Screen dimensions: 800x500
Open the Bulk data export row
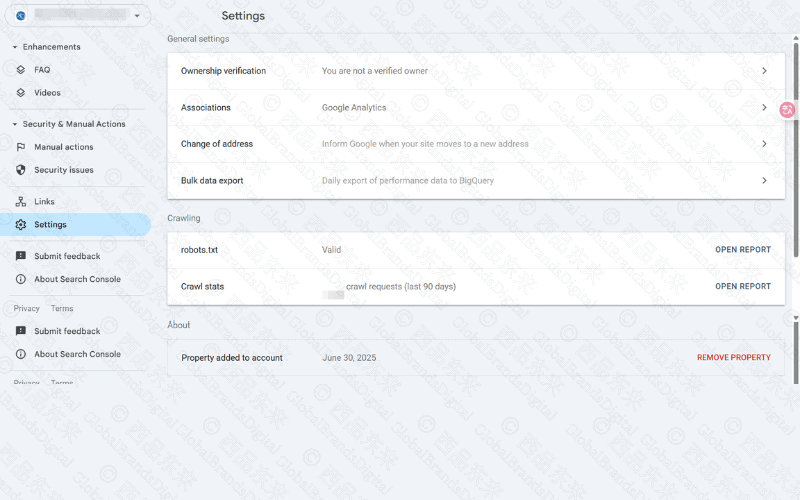tap(476, 181)
